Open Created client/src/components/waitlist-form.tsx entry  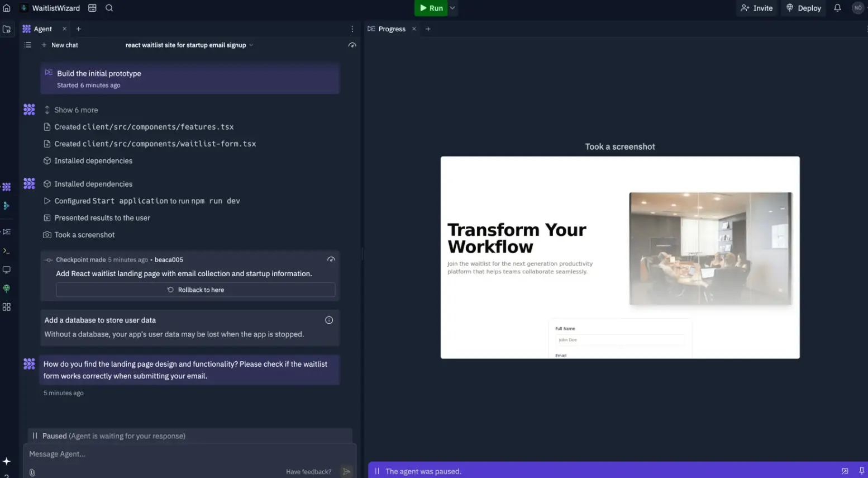coord(150,144)
